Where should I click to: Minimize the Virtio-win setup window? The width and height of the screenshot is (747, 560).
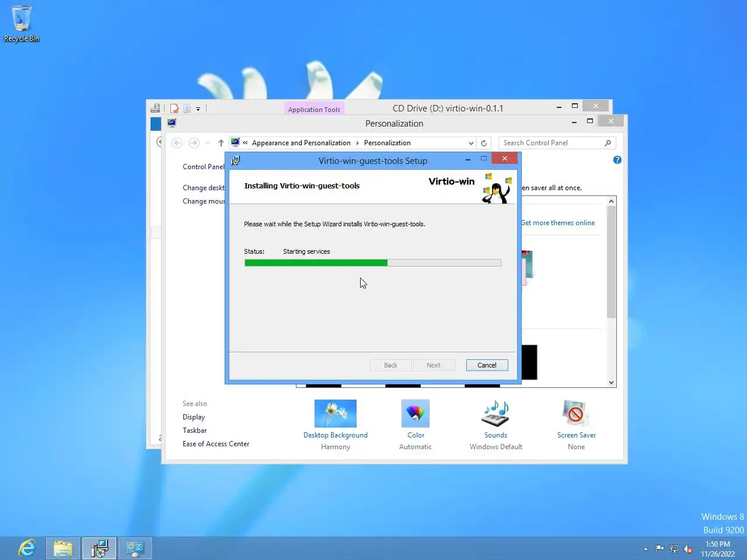tap(467, 159)
